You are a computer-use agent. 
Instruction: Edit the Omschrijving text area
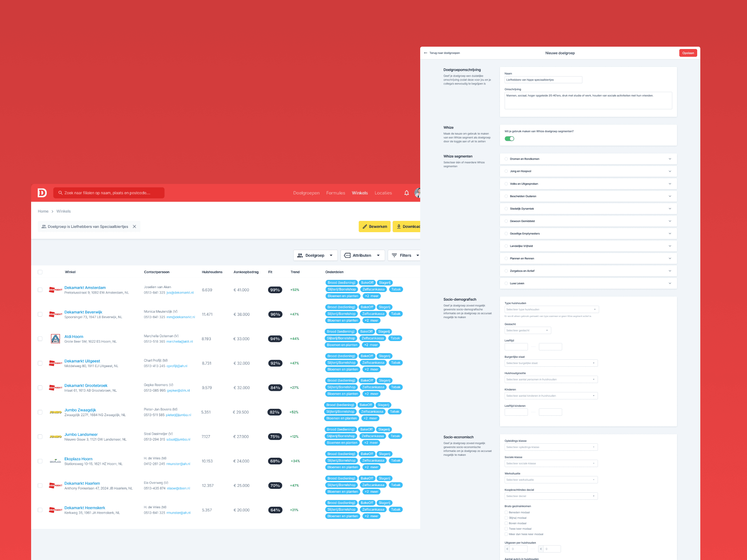click(x=588, y=100)
